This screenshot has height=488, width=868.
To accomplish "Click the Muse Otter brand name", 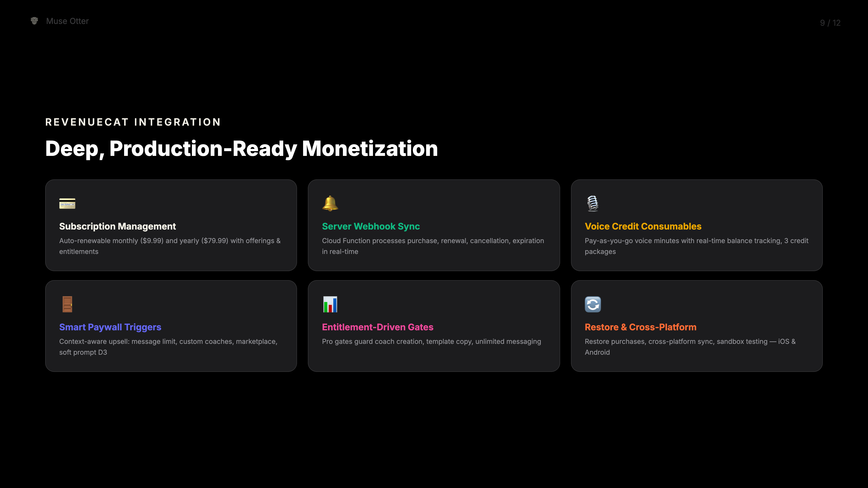I will [67, 21].
